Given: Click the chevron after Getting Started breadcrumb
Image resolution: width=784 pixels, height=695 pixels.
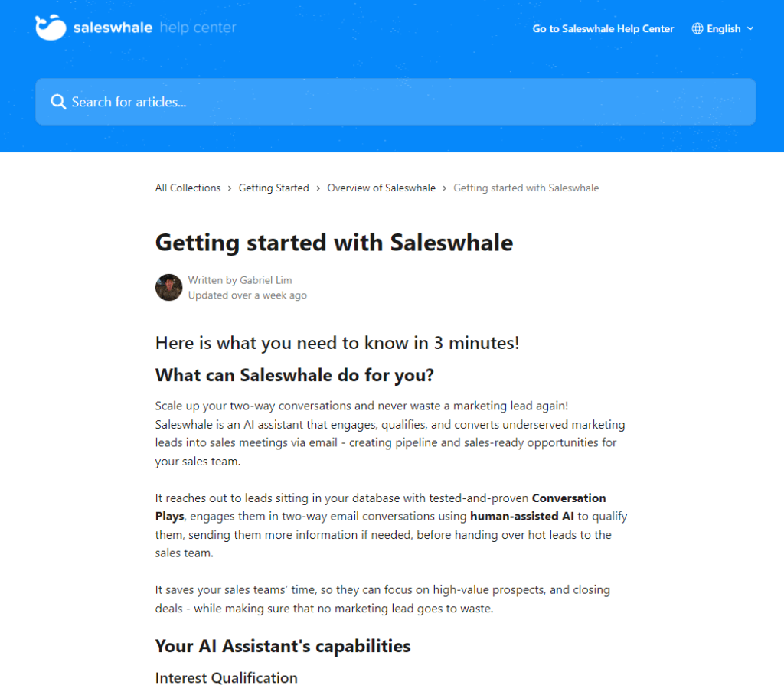Looking at the screenshot, I should coord(318,188).
